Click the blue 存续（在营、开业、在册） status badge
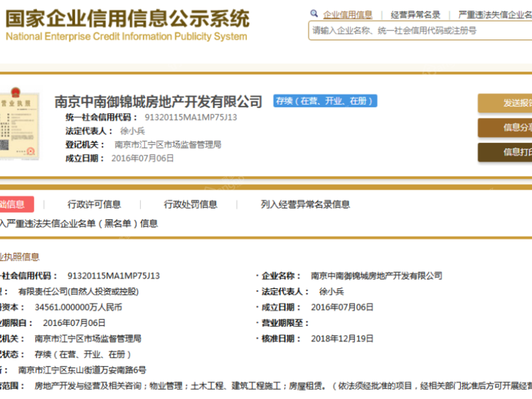The width and height of the screenshot is (532, 399). click(x=325, y=101)
